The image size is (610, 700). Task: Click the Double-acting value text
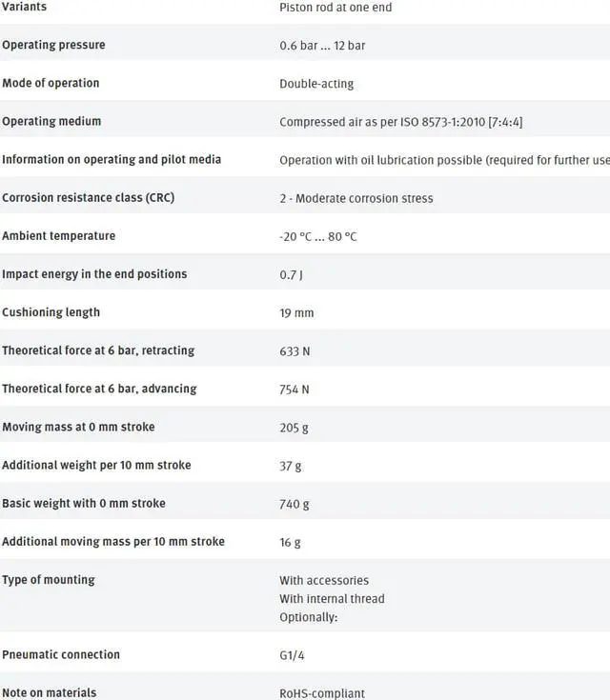click(x=316, y=84)
